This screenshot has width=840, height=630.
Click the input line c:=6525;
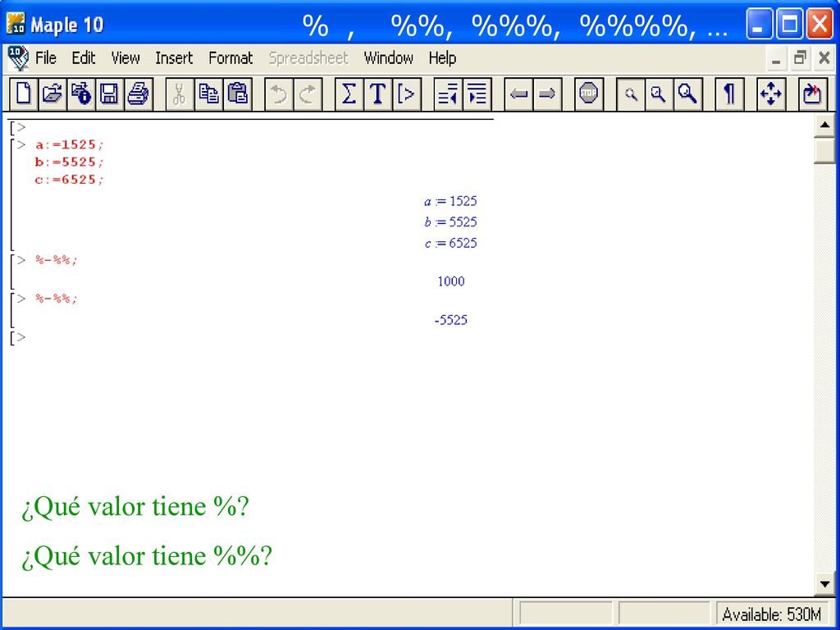tap(69, 180)
